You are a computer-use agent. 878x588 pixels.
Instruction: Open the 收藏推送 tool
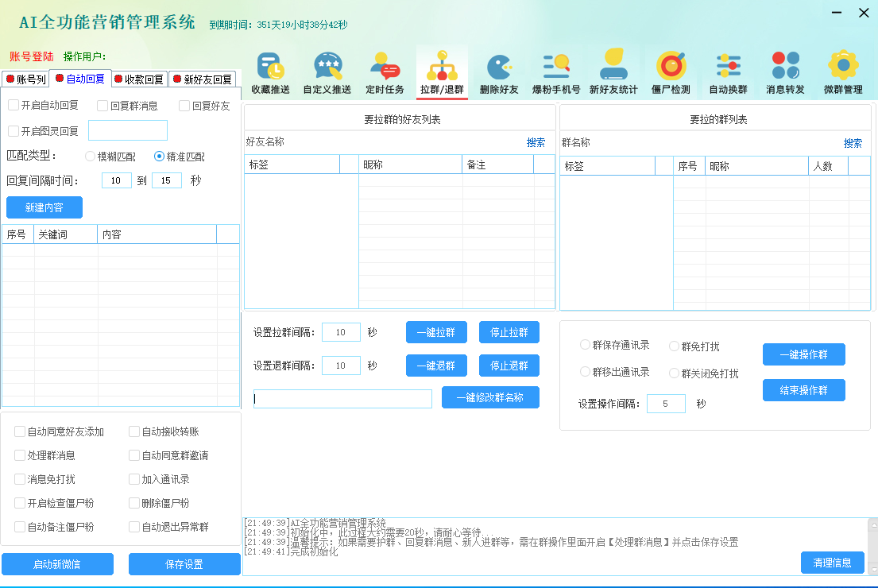(270, 73)
